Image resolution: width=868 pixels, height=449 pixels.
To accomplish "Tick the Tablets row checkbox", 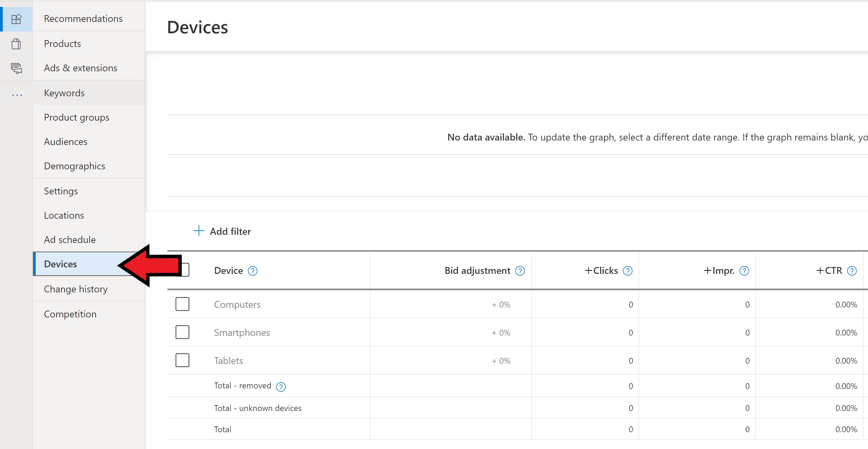I will pos(182,360).
